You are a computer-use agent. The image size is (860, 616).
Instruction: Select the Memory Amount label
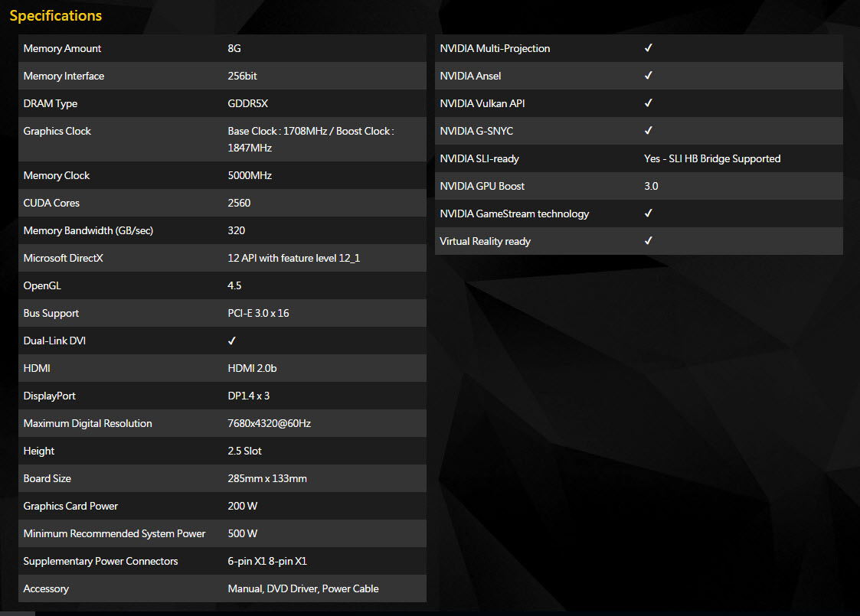[62, 48]
